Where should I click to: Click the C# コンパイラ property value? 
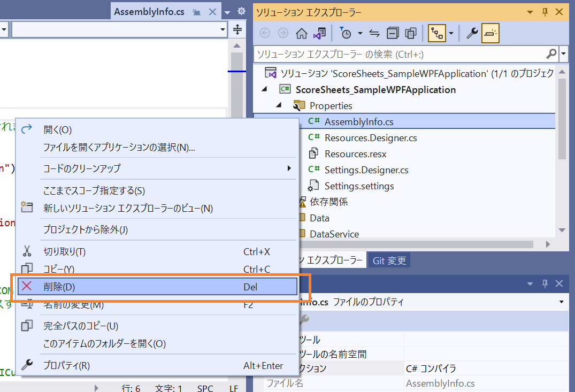tap(431, 368)
